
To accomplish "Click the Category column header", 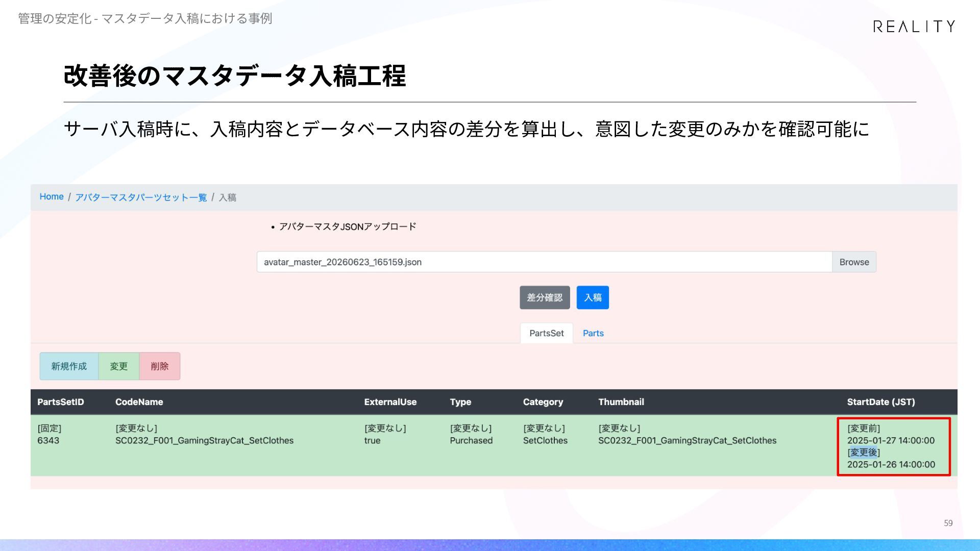I will point(543,402).
